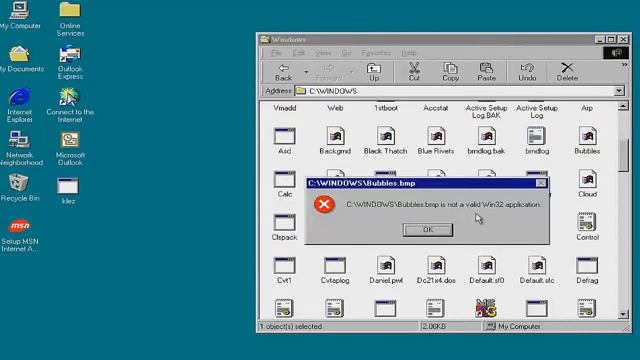The height and width of the screenshot is (360, 640).
Task: Open the Forward history dropdown arrow
Action: (351, 72)
